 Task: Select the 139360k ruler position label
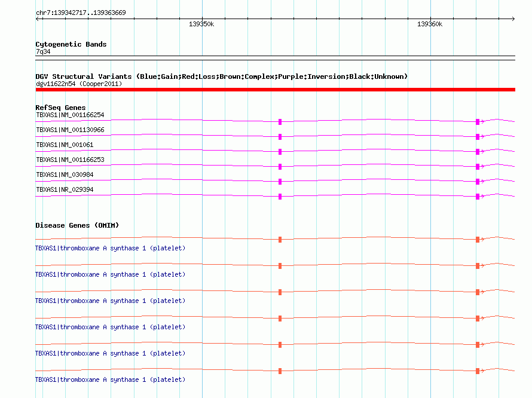click(x=430, y=24)
